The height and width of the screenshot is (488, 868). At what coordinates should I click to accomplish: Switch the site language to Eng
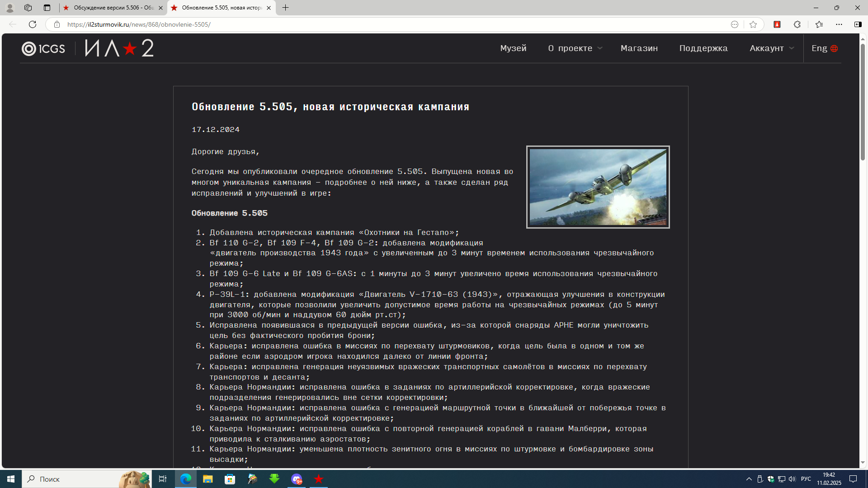(825, 48)
